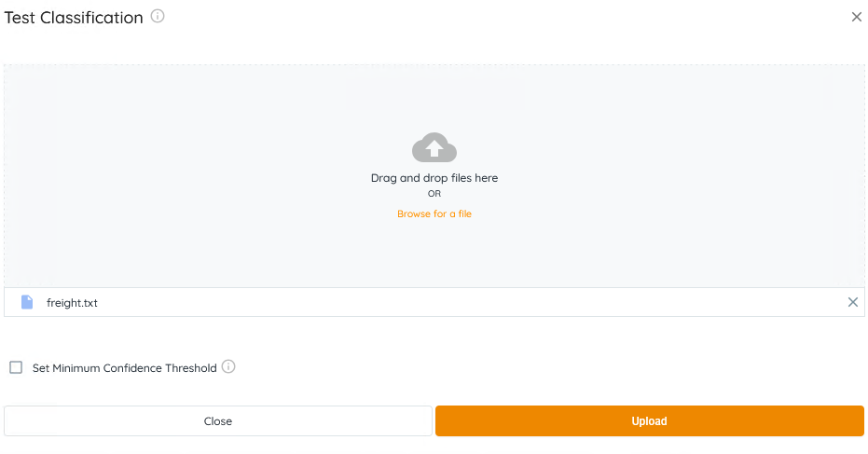Viewport: 868px width, 454px height.
Task: Click the info icon beside Test Classification title
Action: [158, 17]
